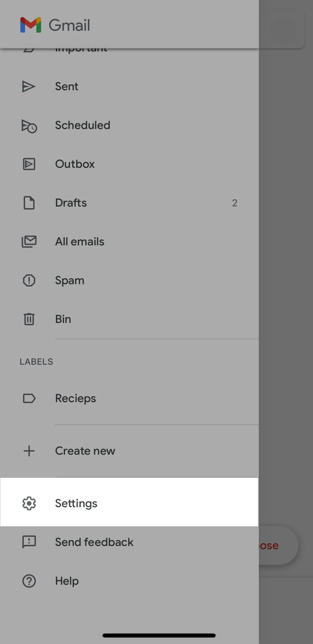Click the Help question mark icon
Image resolution: width=313 pixels, height=644 pixels.
click(x=29, y=581)
